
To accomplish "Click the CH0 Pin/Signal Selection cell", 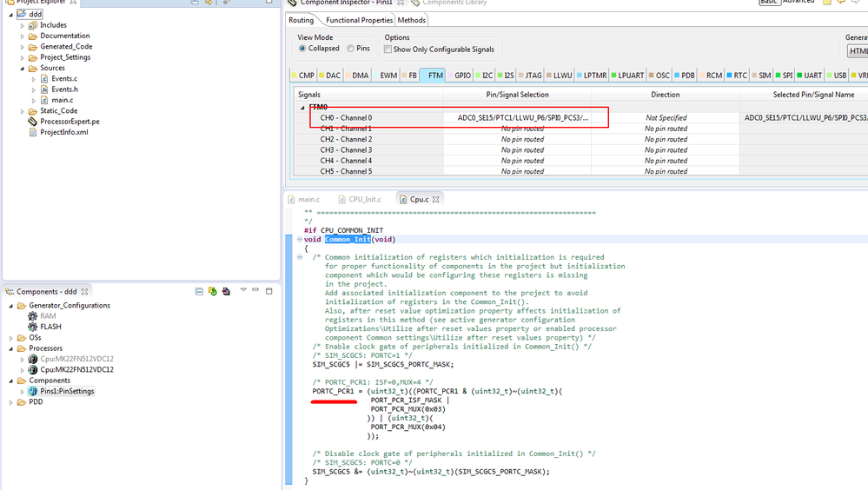I will click(x=517, y=118).
